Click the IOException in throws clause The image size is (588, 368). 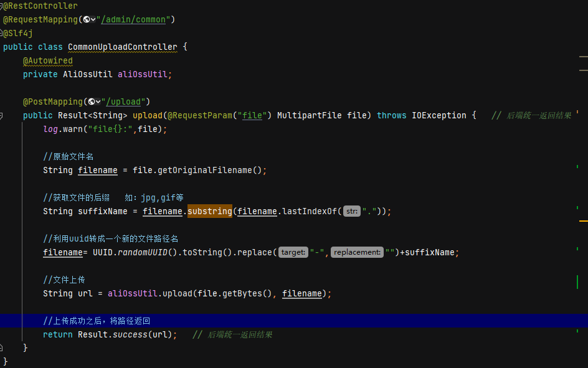pyautogui.click(x=439, y=115)
